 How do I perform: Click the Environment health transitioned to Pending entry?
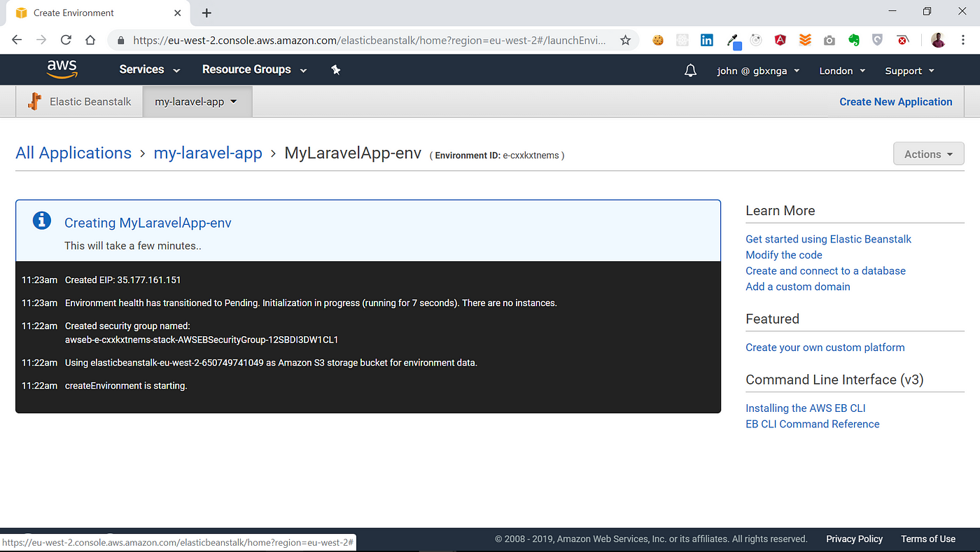click(311, 303)
